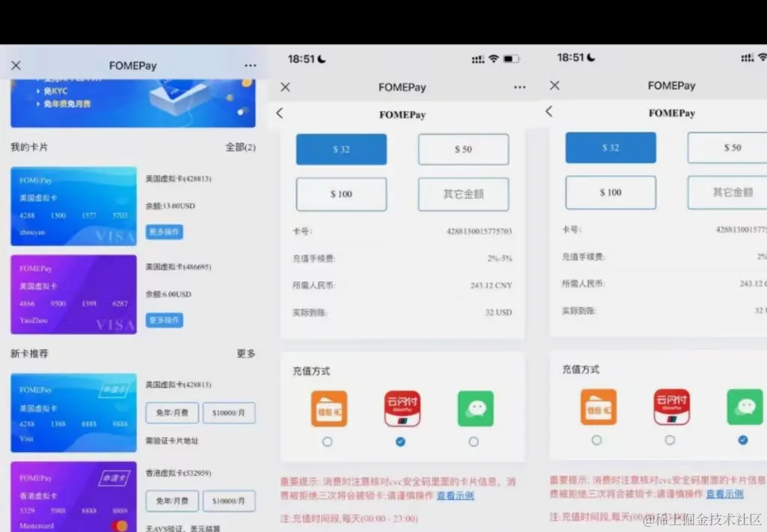Viewport: 767px width, 532px height.
Task: Tap 所需人民币 label in right screen
Action: click(583, 284)
